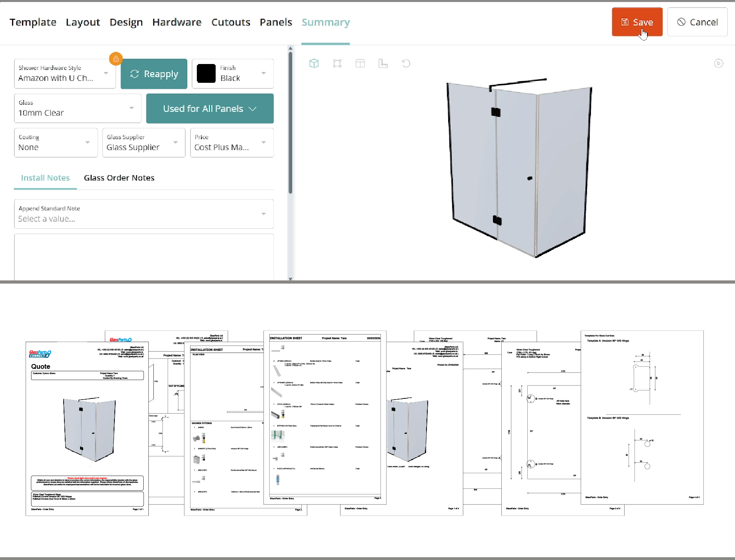Click the black finish color swatch
The image size is (735, 560).
[x=206, y=74]
